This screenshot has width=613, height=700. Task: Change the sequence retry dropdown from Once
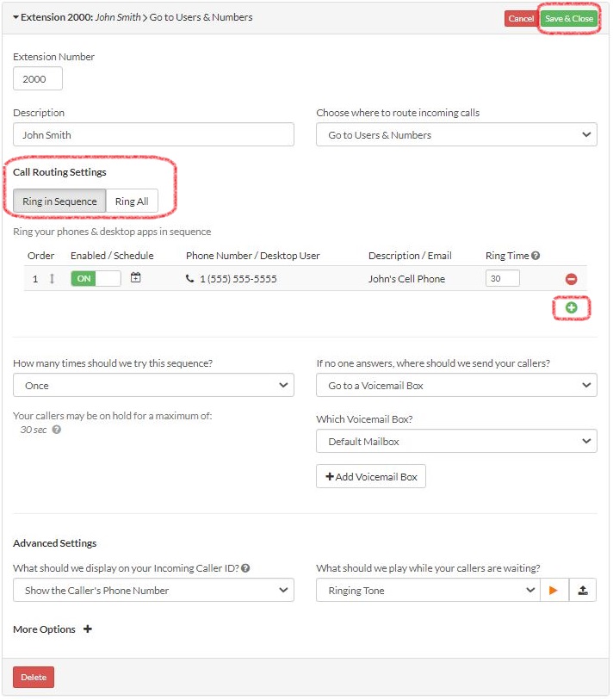coord(153,385)
